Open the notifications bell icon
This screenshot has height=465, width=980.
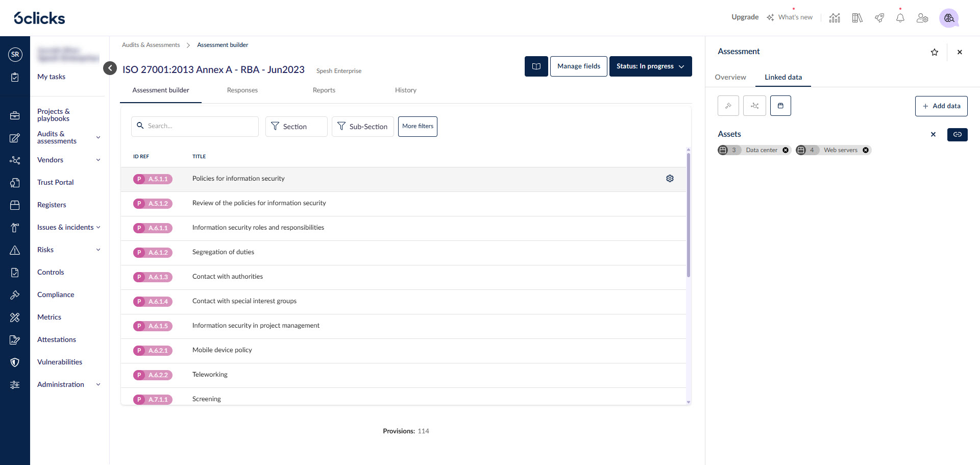(x=900, y=17)
